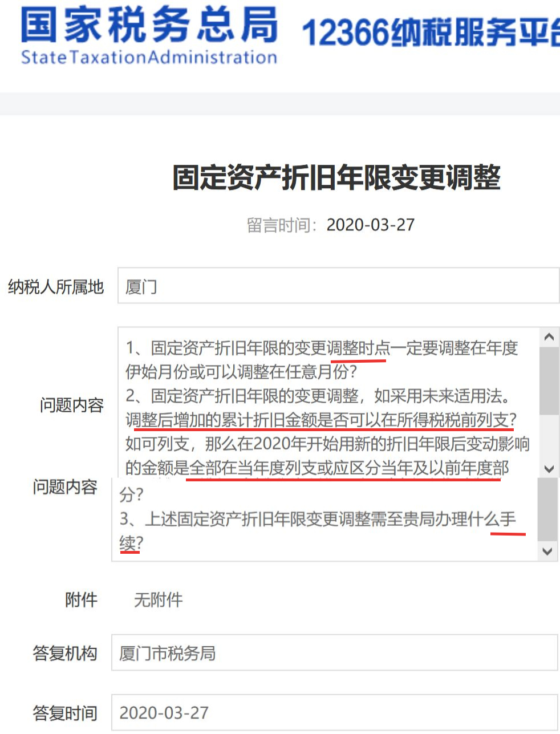Click the State Taxation Administration logo

point(148,34)
